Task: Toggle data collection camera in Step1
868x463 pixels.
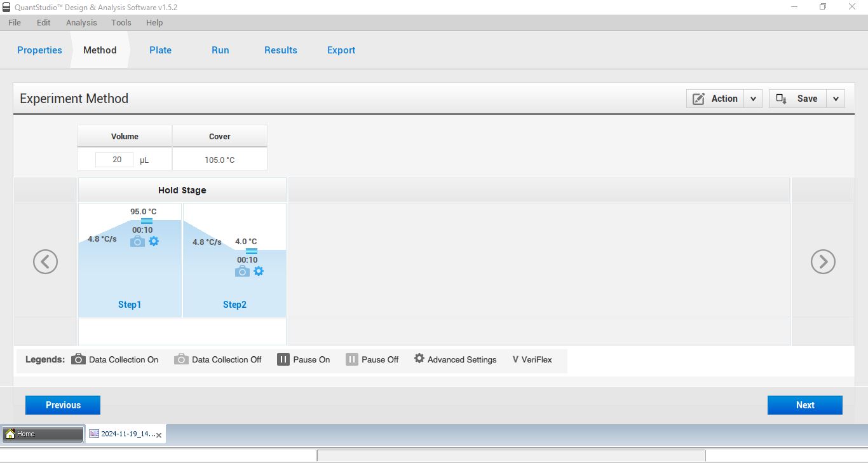Action: (x=137, y=242)
